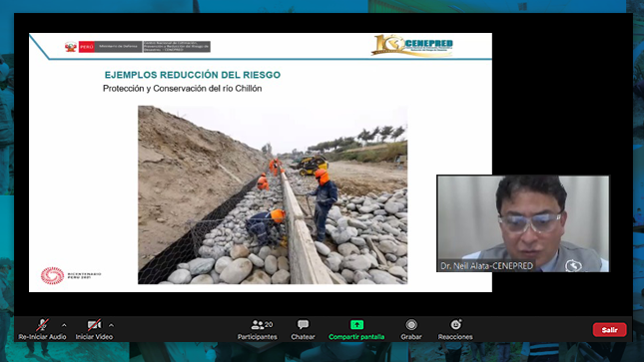Expand audio options chevron beside microphone
The image size is (644, 362).
point(64,325)
